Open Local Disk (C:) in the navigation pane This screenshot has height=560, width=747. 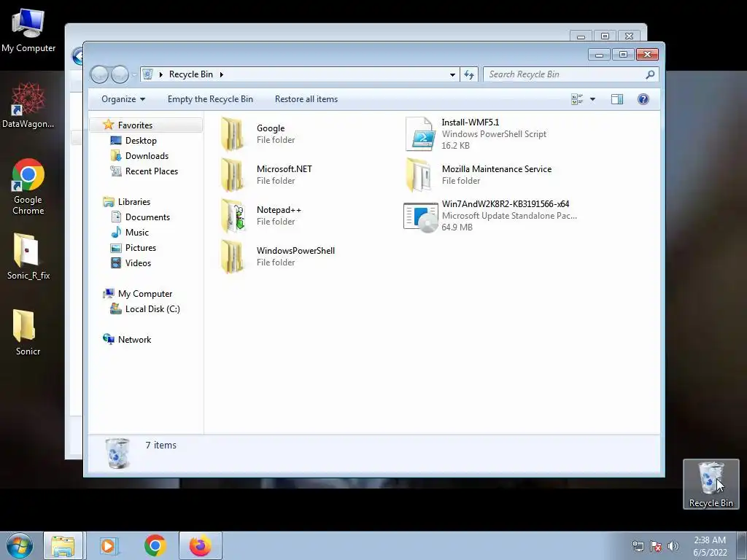point(152,309)
